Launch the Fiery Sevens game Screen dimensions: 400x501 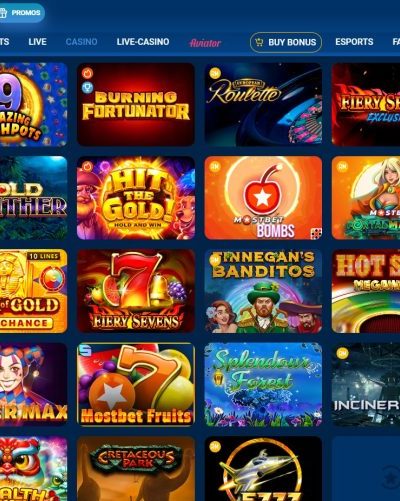coord(136,291)
